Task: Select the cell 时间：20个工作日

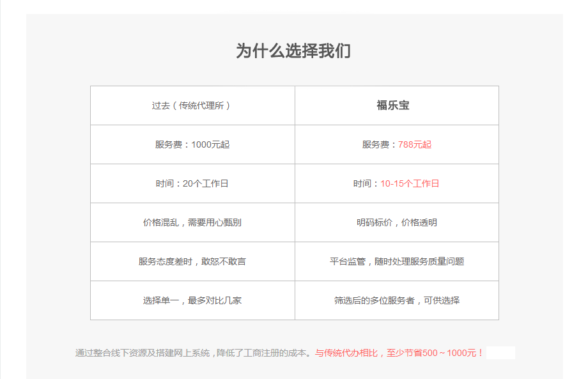Action: 192,183
